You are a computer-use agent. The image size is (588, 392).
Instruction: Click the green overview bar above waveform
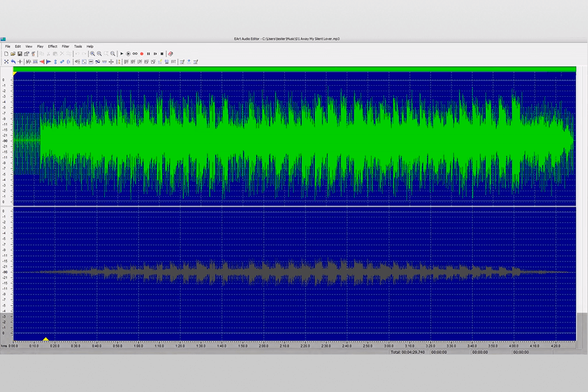295,69
